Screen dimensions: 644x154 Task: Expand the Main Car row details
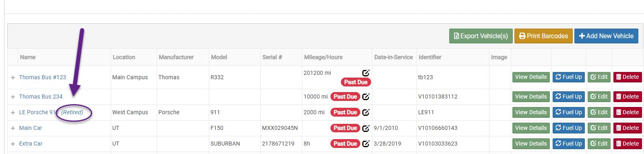[x=13, y=128]
